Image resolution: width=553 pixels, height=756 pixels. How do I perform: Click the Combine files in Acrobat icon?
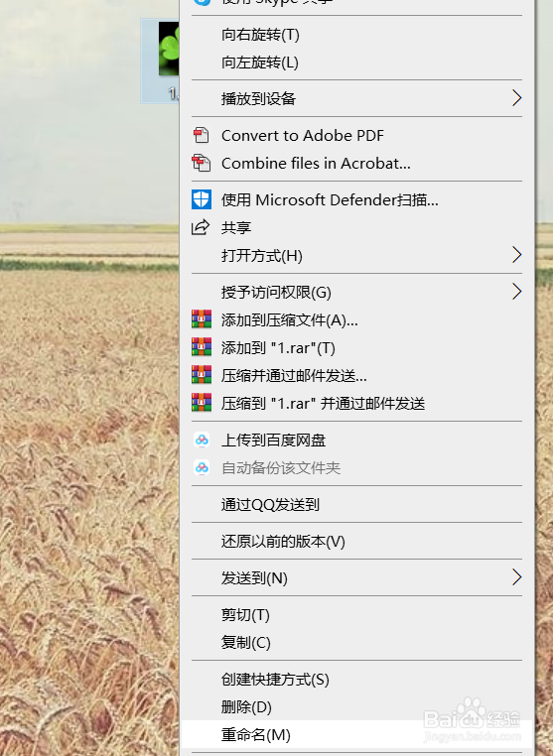(x=202, y=163)
